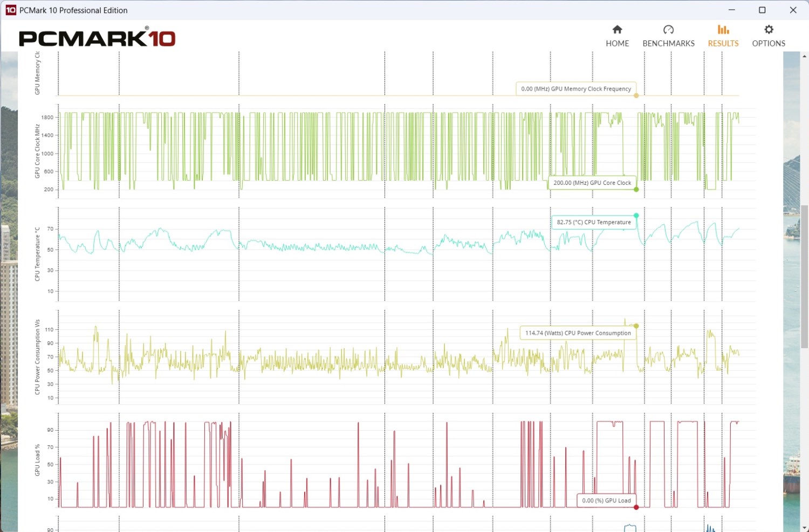Click the 'CPU Power Consumption Ws' axis label

coord(37,357)
